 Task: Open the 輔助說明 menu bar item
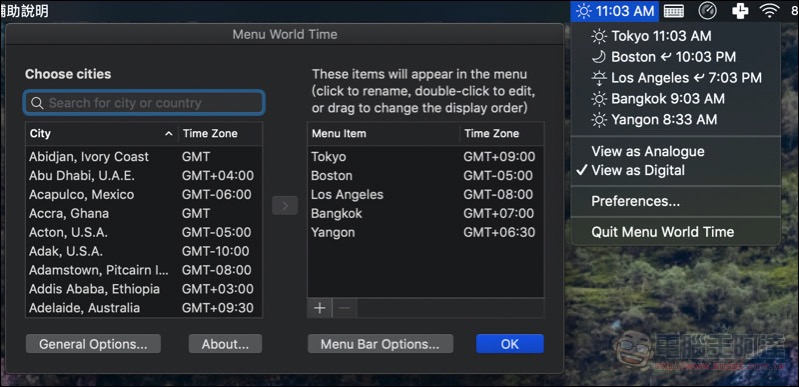point(24,11)
